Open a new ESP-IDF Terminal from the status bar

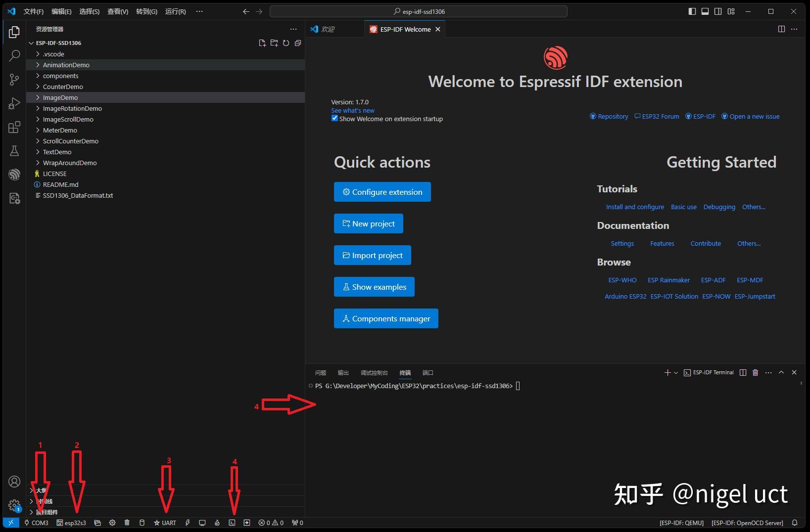(232, 523)
